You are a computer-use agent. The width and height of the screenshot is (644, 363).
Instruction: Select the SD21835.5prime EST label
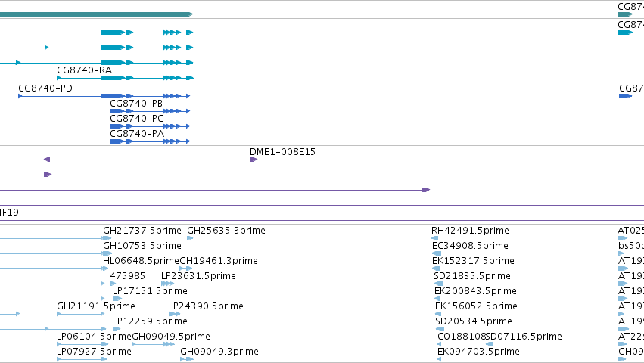(472, 276)
